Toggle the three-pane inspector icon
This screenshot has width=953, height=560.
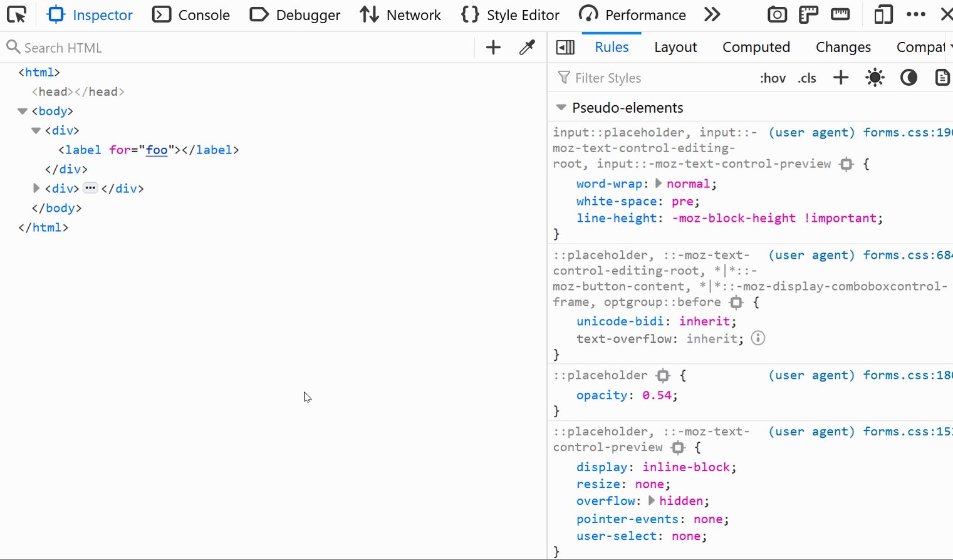pyautogui.click(x=565, y=47)
